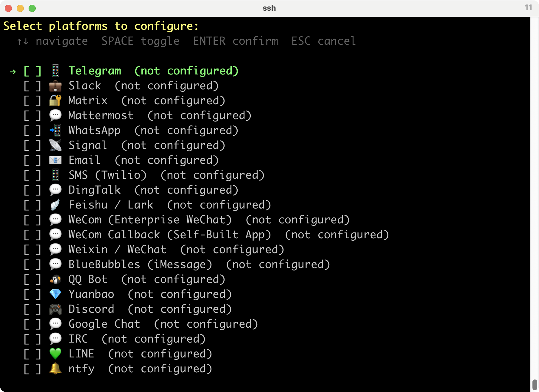Click the bubble icon beside WeCom Callback
539x392 pixels.
coord(55,235)
